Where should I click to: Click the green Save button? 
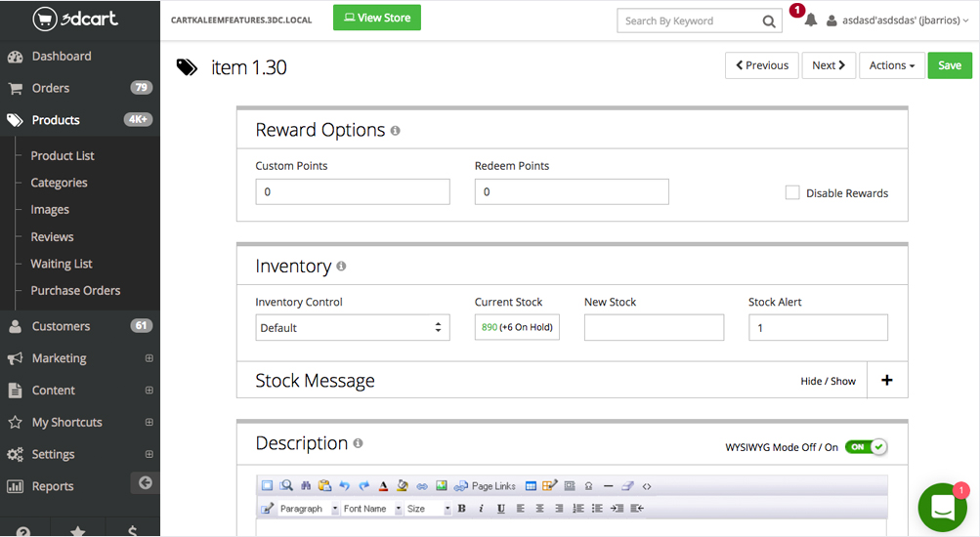(949, 65)
